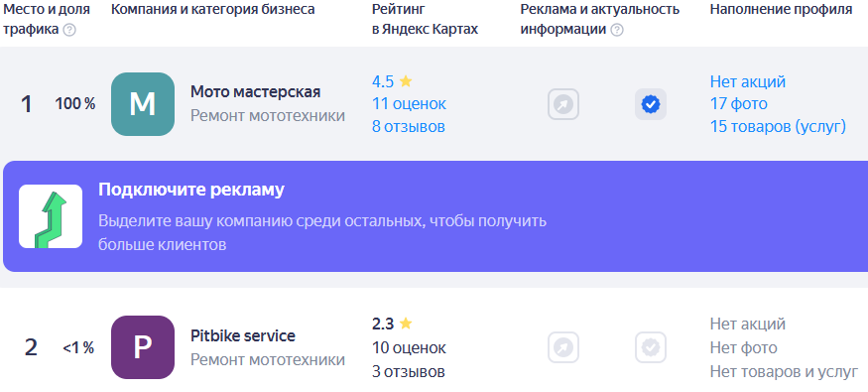This screenshot has width=868, height=392.
Task: Select the 'Мото мастерская' company name
Action: (x=255, y=92)
